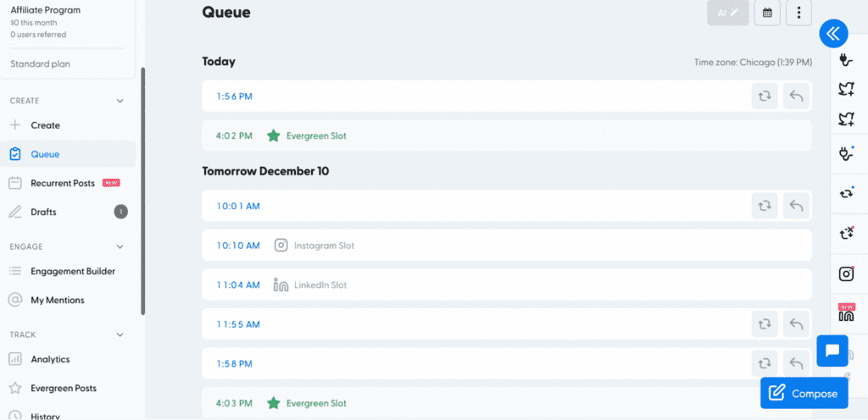
Task: Click the 4:02 PM Evergreen Slot row
Action: 507,135
